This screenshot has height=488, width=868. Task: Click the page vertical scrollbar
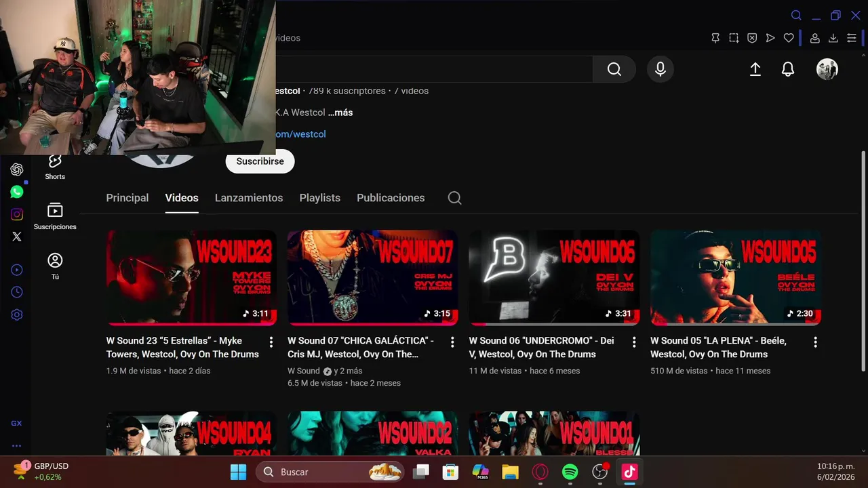tap(863, 261)
